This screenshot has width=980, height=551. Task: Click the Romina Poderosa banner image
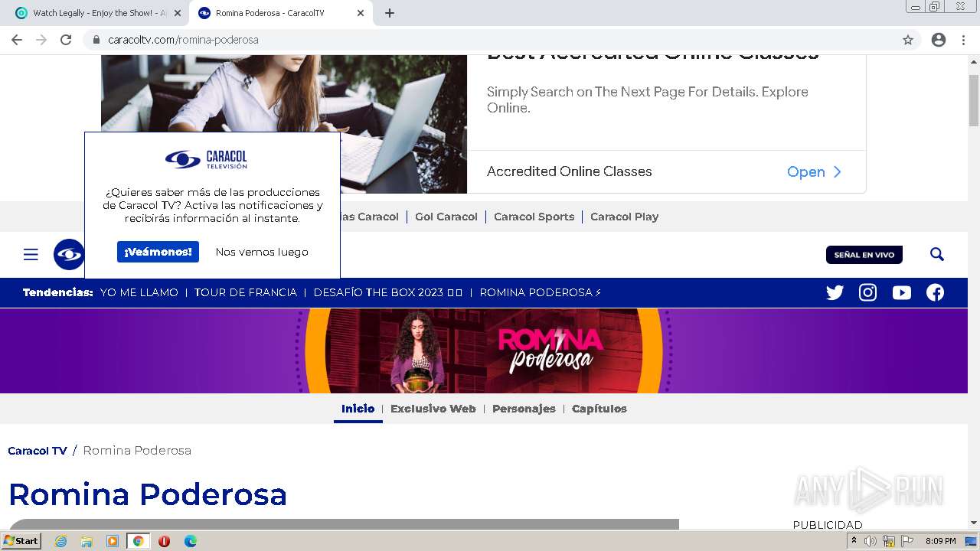tap(484, 350)
